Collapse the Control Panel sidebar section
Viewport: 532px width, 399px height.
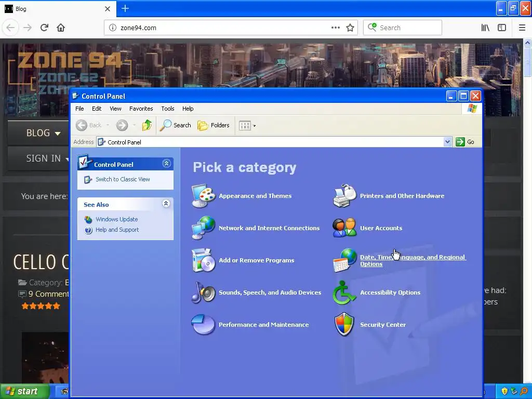point(166,164)
